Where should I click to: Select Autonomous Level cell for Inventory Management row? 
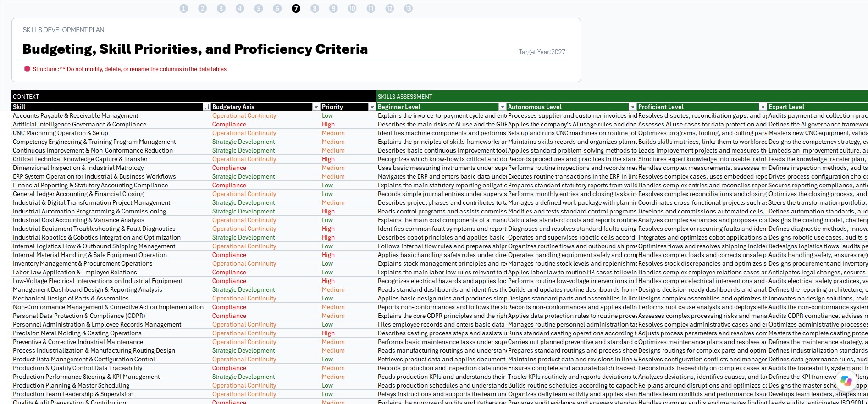click(572, 264)
